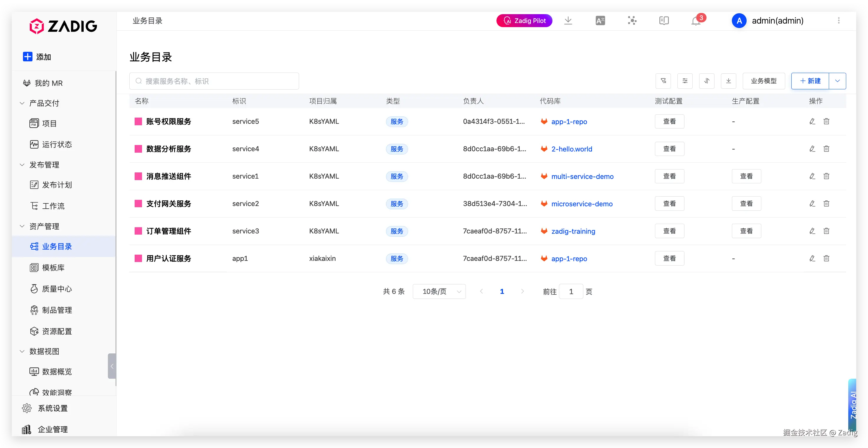868x448 pixels.
Task: Open the documentation book icon
Action: pos(664,21)
